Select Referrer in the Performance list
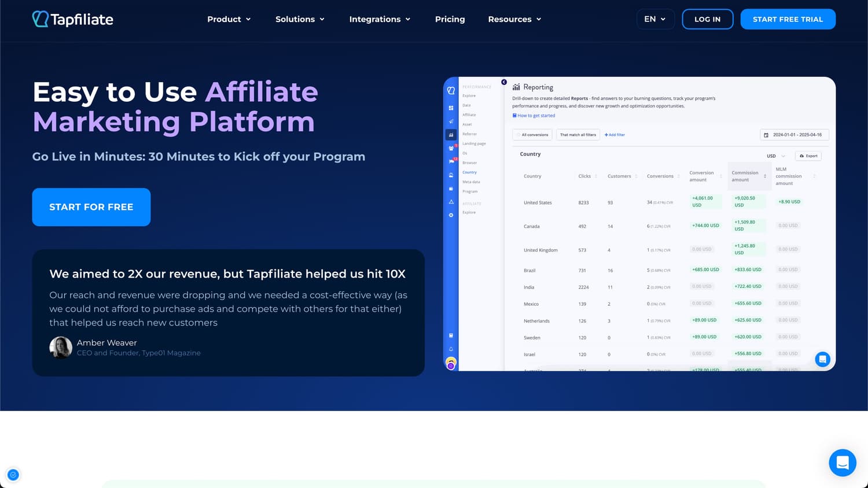The width and height of the screenshot is (868, 488). 469,134
